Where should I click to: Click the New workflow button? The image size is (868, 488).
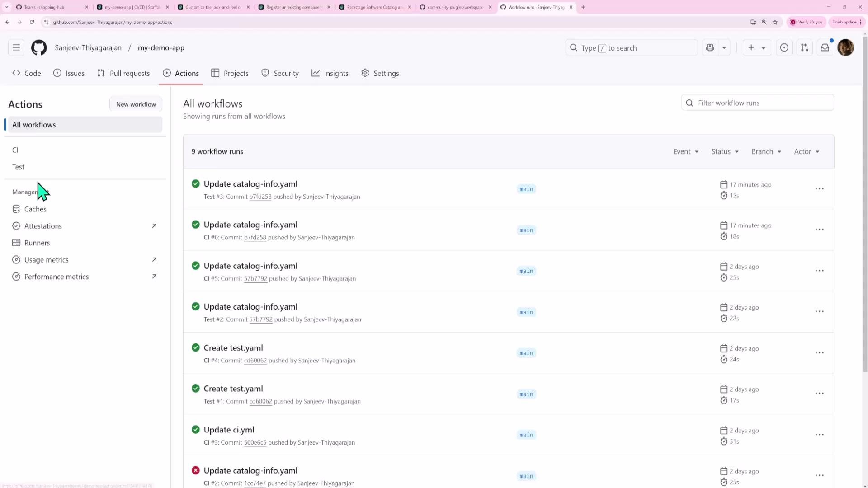[136, 104]
